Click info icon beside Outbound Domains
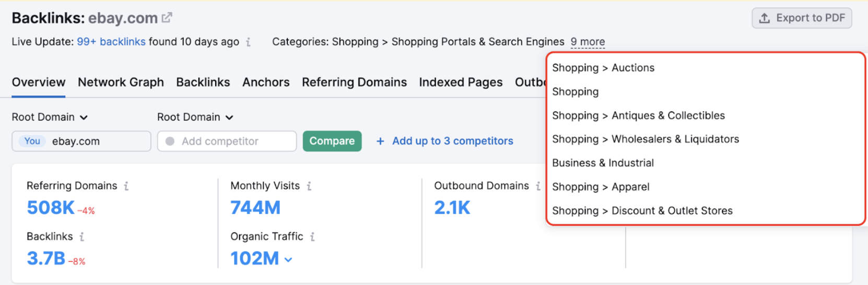Viewport: 868px width, 285px height. [x=538, y=186]
